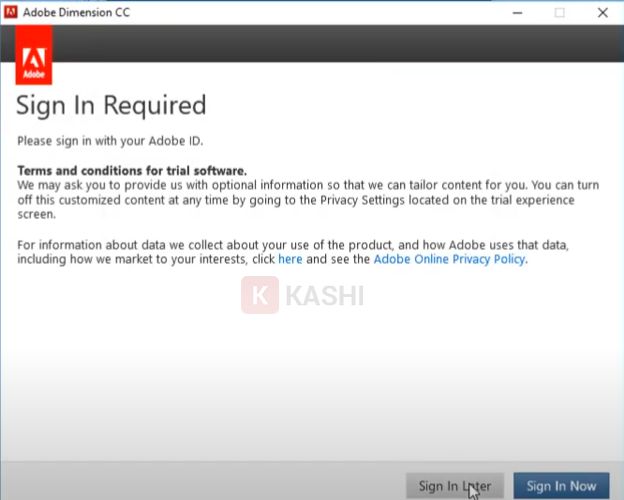Click the empty gray footer bar area
This screenshot has height=500, width=624.
(x=200, y=484)
